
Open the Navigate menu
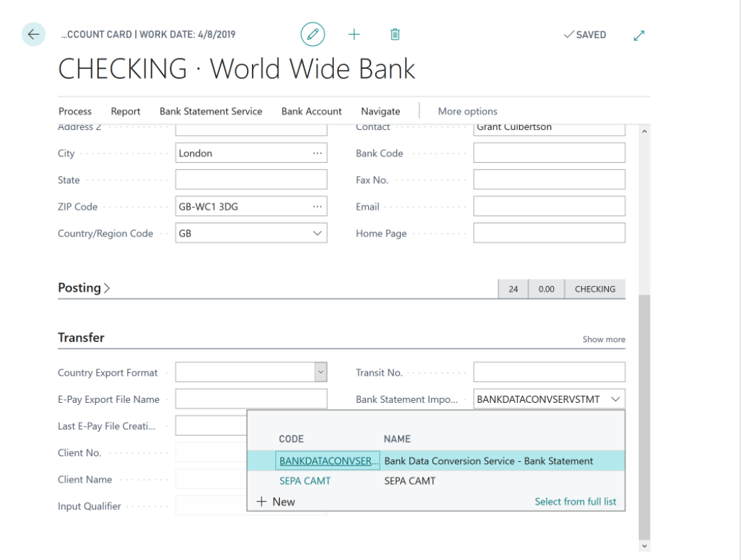tap(381, 111)
